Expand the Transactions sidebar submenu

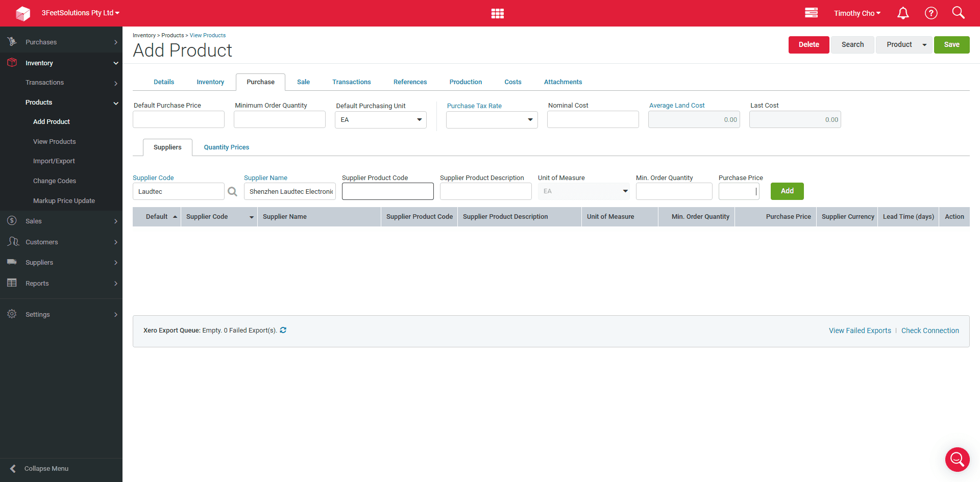116,83
